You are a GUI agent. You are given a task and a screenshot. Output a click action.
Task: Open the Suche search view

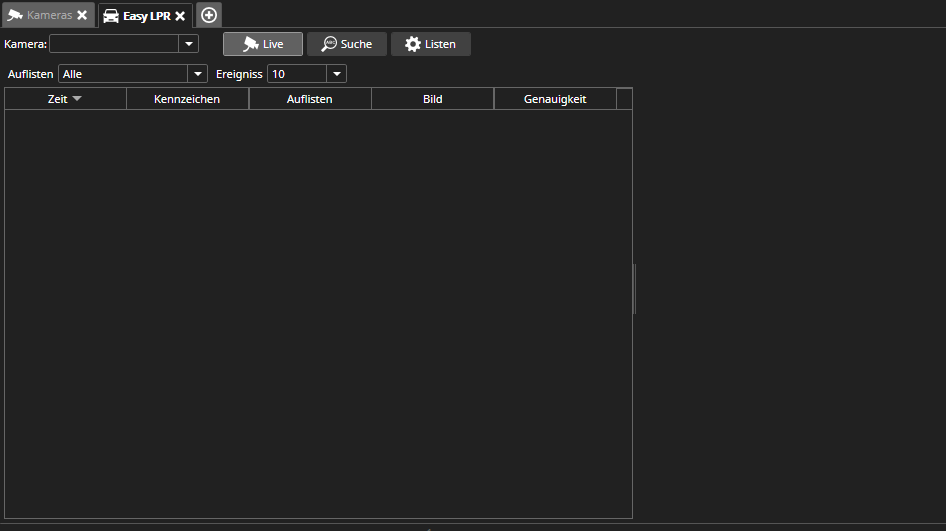[x=347, y=44]
